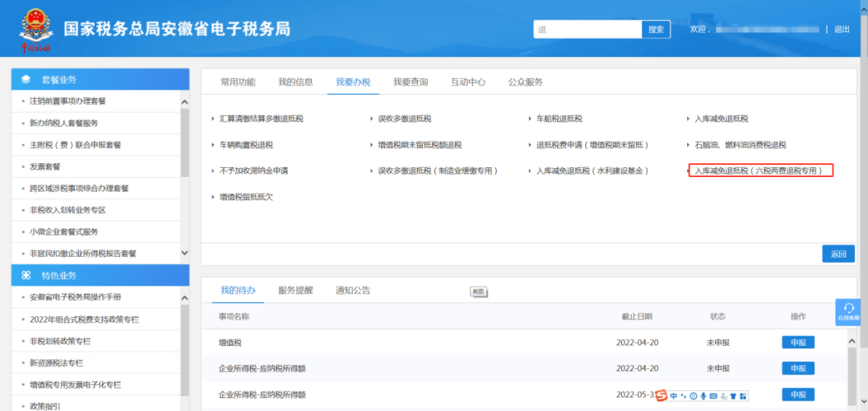Click the small 截图 tooltip badge
Viewport: 868px width, 411px height.
pyautogui.click(x=477, y=291)
